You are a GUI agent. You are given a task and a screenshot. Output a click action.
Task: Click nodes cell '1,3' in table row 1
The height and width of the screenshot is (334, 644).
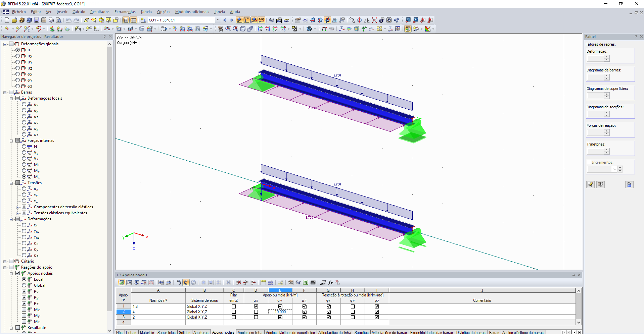(x=158, y=307)
